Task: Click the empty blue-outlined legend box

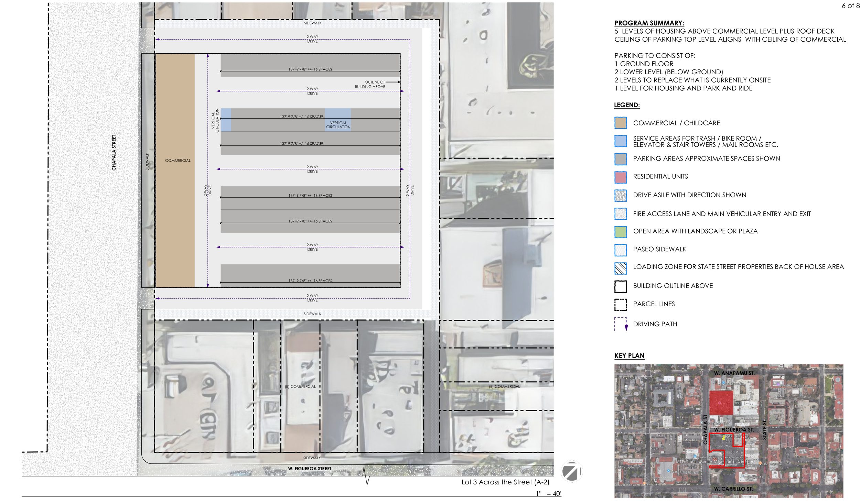Action: [621, 269]
